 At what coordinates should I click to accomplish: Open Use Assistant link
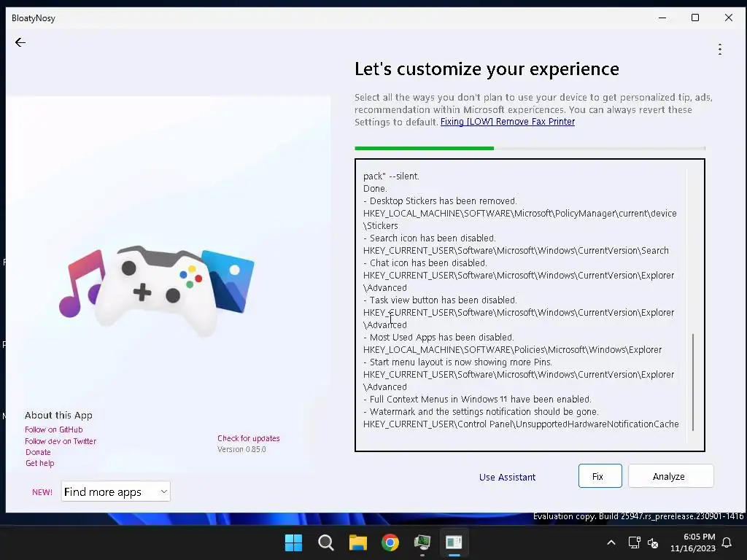click(507, 477)
